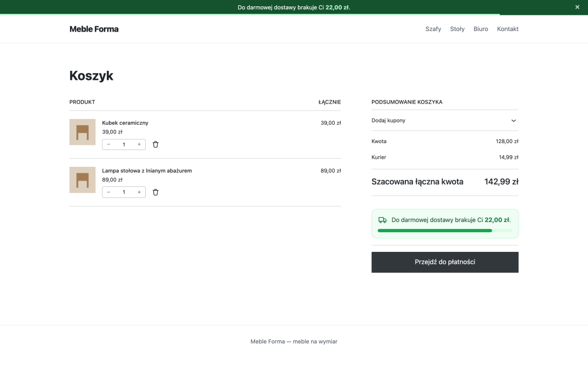Open the Kubek ceramiczny product link
588x368 pixels.
click(x=125, y=123)
